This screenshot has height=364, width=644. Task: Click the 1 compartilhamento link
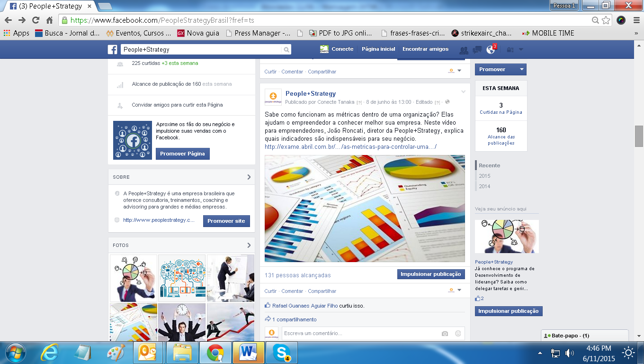click(294, 319)
